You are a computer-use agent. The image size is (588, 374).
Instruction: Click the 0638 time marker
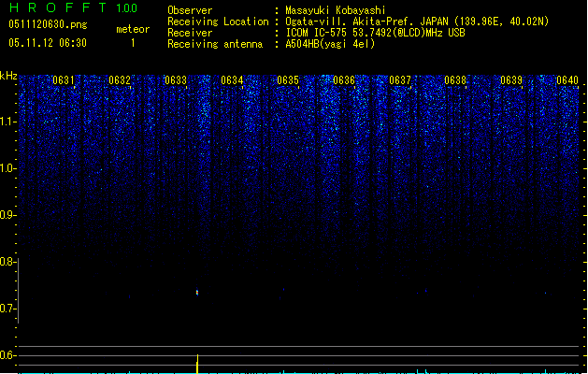[455, 80]
